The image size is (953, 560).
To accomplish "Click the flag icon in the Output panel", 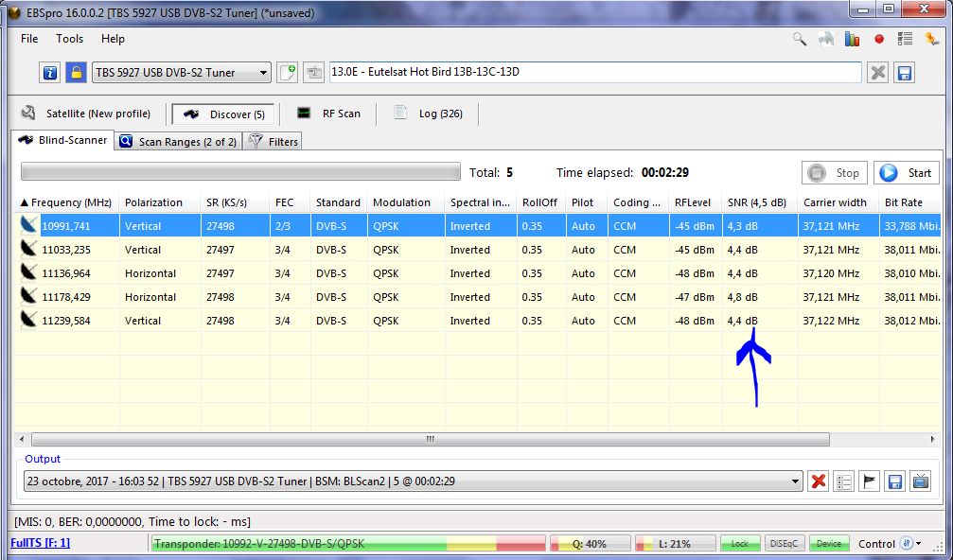I will [869, 481].
